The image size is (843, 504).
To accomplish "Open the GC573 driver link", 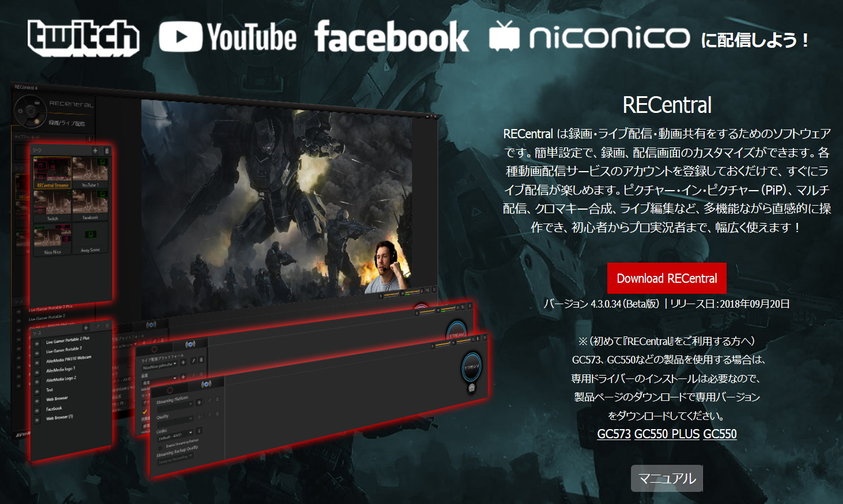I will coord(614,434).
